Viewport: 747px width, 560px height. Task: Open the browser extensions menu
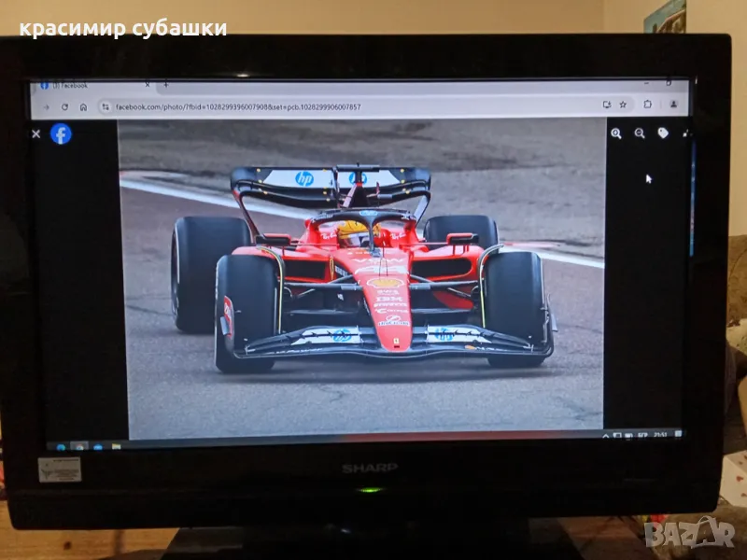coord(648,105)
